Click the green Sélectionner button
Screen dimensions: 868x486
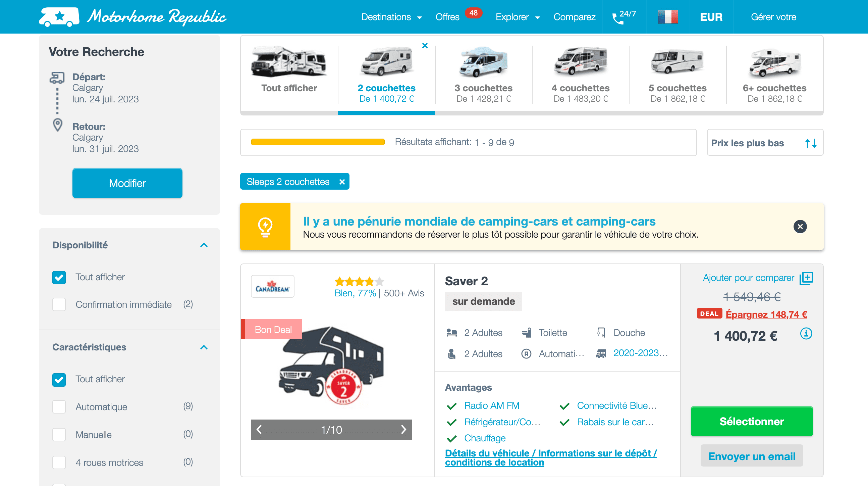(752, 422)
